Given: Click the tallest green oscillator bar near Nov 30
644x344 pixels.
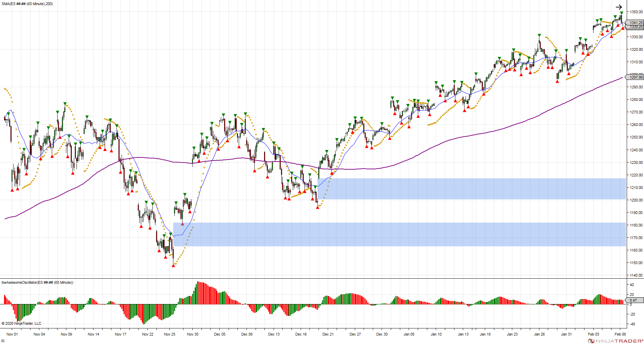Looking at the screenshot, I should (197, 293).
